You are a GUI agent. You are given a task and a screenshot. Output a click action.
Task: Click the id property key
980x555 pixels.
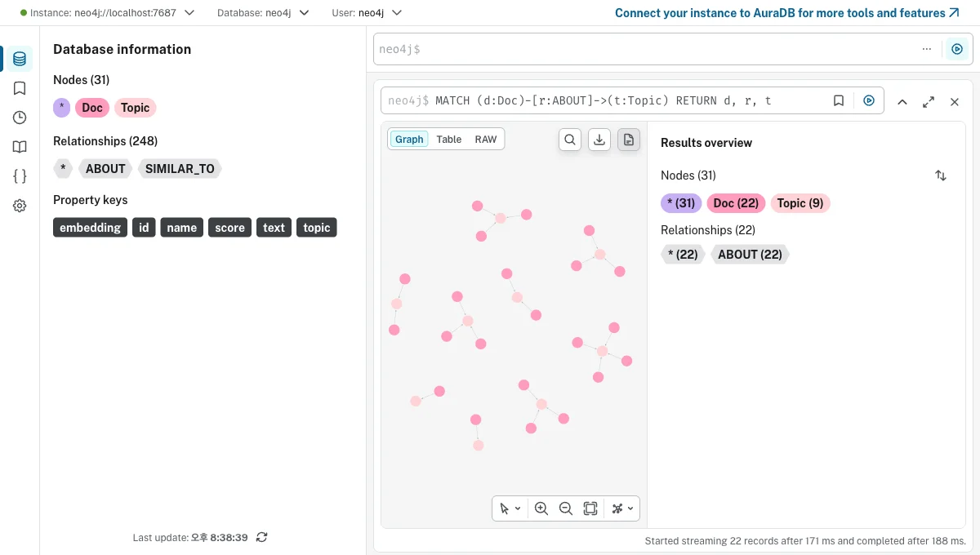tap(144, 228)
